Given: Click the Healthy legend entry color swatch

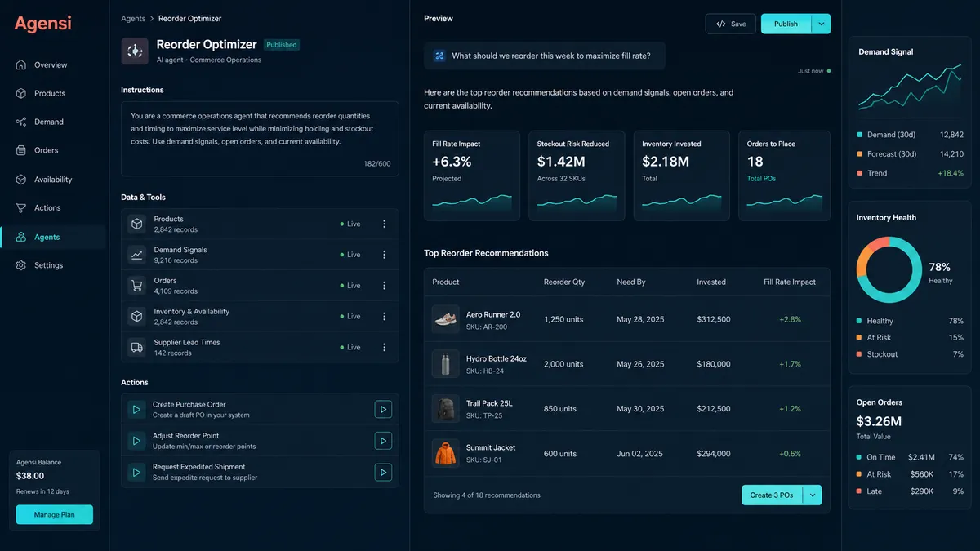Looking at the screenshot, I should [859, 322].
